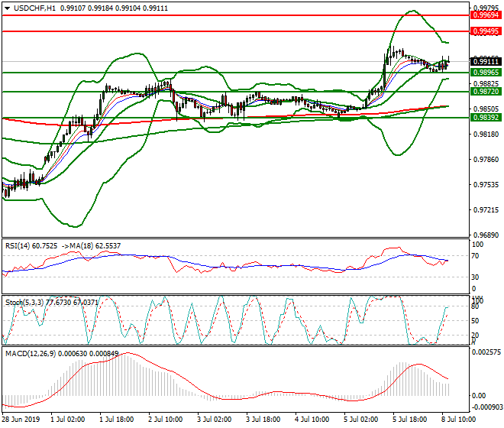Viewport: 504px width, 428px height.
Task: Select the RSI(14) 60.7525 indicator label
Action: (31, 246)
